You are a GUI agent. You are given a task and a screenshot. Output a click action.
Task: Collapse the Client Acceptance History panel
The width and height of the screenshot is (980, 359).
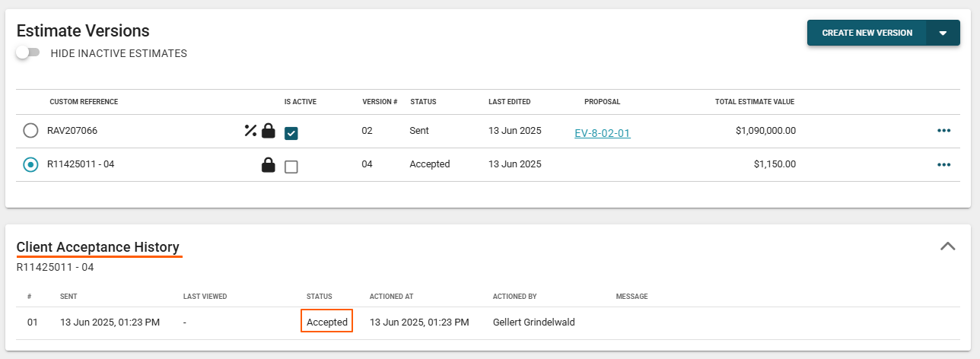[947, 246]
